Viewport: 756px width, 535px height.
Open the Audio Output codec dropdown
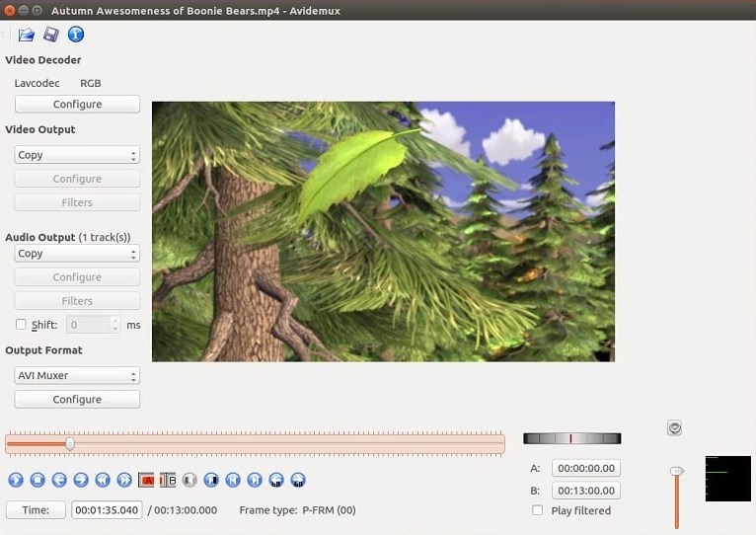pos(77,254)
